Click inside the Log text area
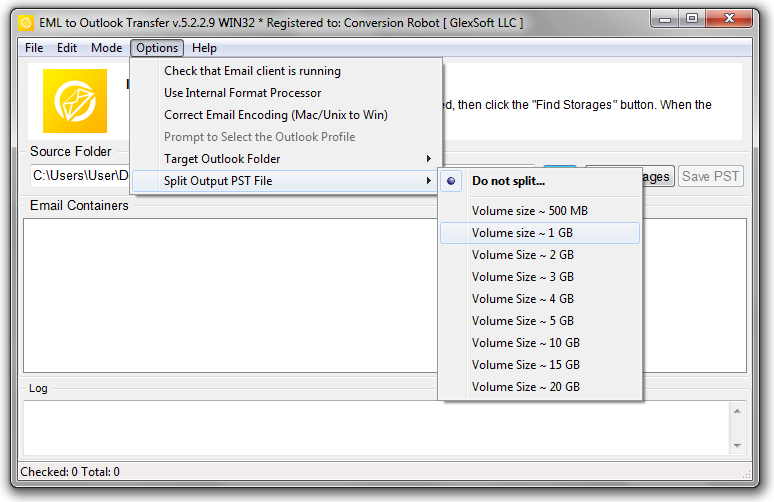This screenshot has width=774, height=502. (376, 428)
